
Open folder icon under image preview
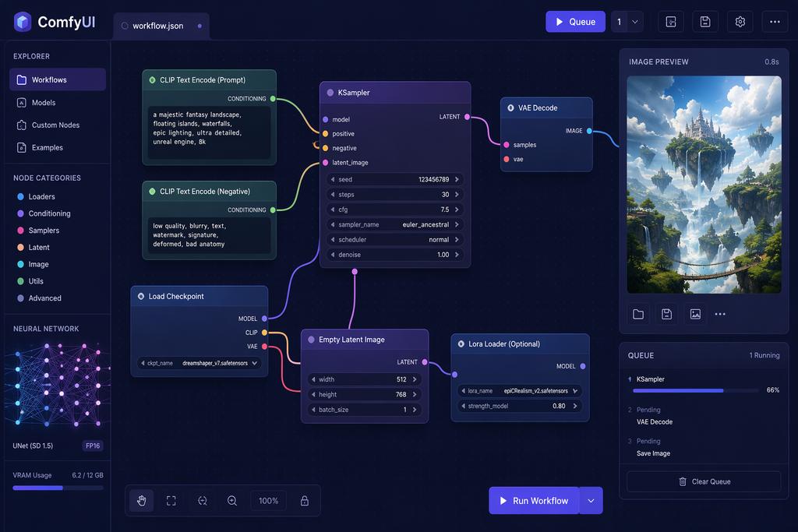click(x=638, y=315)
